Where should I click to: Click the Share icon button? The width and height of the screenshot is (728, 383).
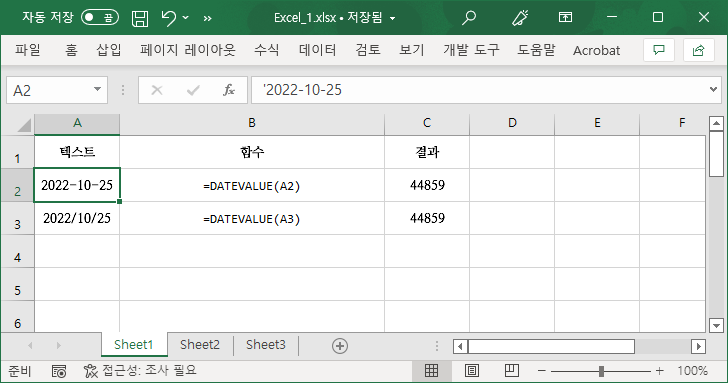[x=698, y=50]
